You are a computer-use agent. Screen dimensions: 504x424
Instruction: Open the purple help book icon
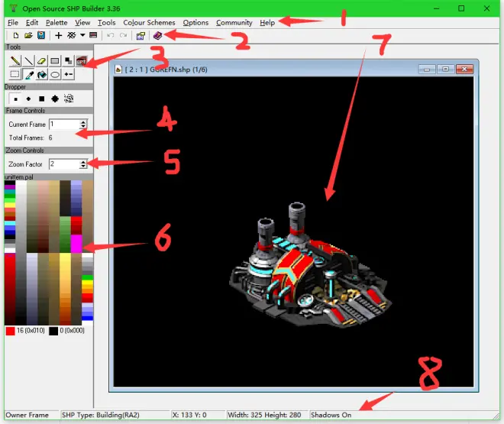157,35
